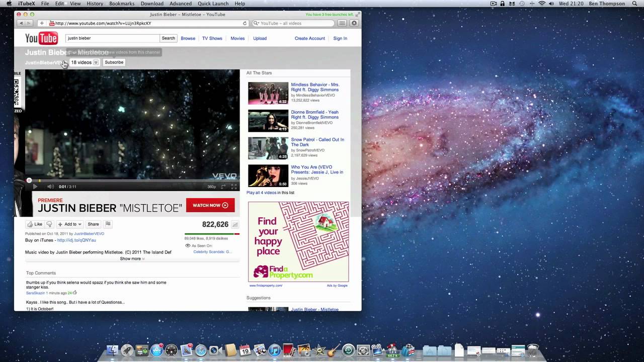The width and height of the screenshot is (644, 362).
Task: Click the YouTube search box with justin bieber
Action: point(113,38)
